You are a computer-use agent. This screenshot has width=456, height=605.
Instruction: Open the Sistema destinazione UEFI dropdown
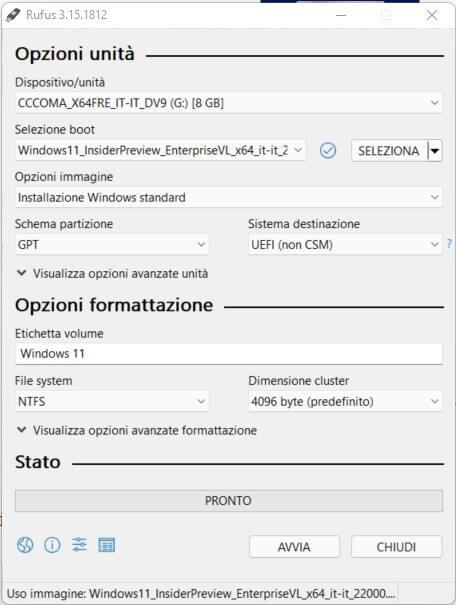point(345,244)
